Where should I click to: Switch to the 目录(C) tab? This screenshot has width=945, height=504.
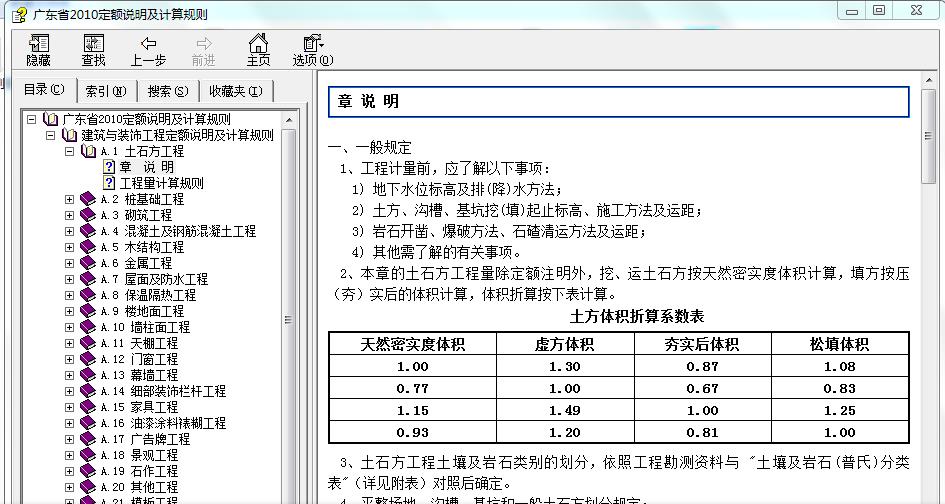pyautogui.click(x=44, y=90)
